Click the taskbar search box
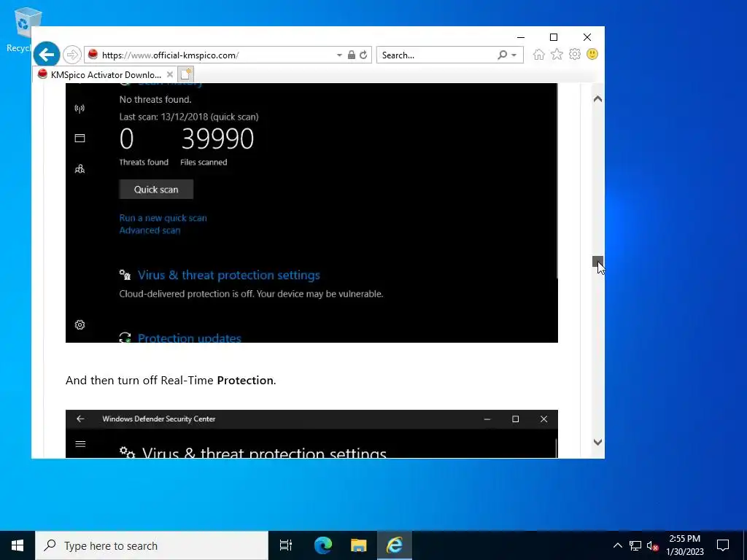The image size is (747, 560). [x=152, y=545]
